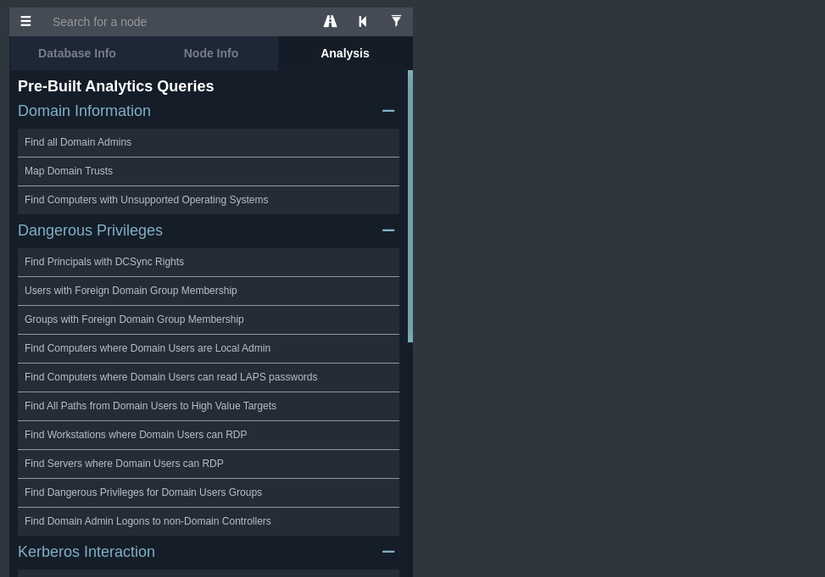Run Find Workstations where Domain Users can RDP
Viewport: 825px width, 577px height.
pos(208,434)
